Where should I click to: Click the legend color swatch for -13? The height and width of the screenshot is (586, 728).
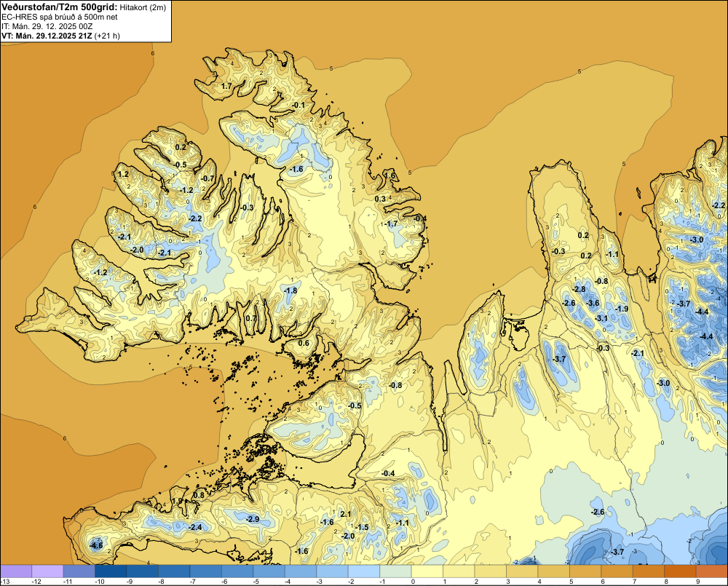(16, 571)
